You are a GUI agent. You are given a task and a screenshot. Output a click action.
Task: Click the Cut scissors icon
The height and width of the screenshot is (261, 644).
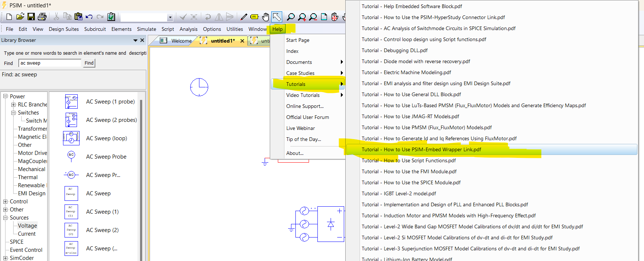(56, 17)
